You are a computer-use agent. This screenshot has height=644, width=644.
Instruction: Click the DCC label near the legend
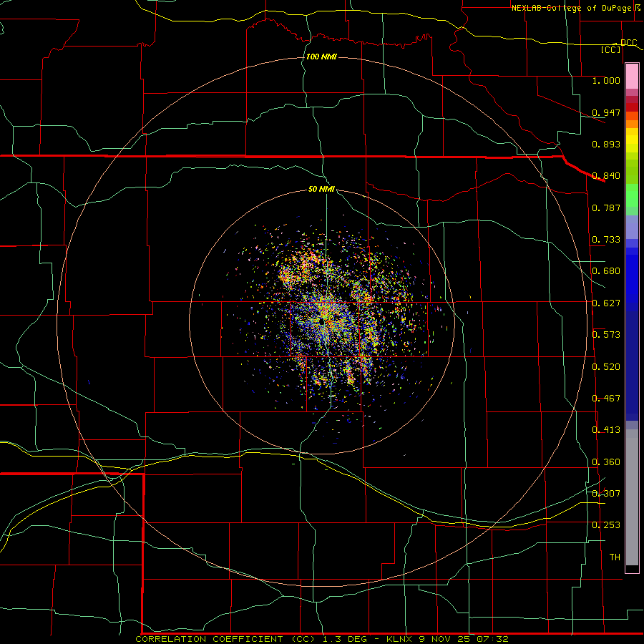point(629,42)
